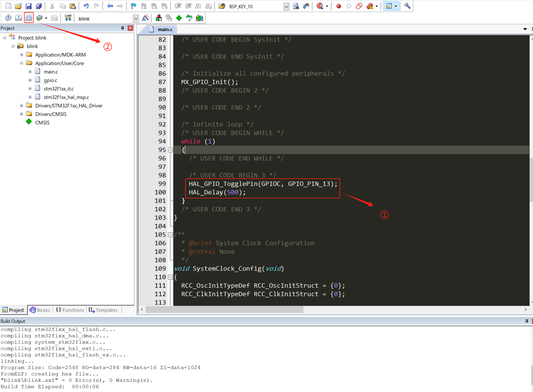Switch to the Functions tab
Viewport: 533px width, 392px height.
pyautogui.click(x=70, y=310)
